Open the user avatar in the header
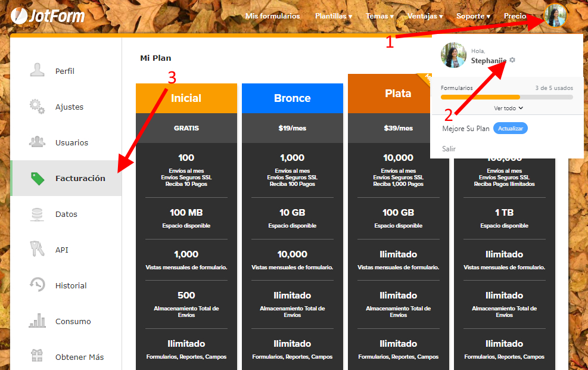 (x=555, y=15)
